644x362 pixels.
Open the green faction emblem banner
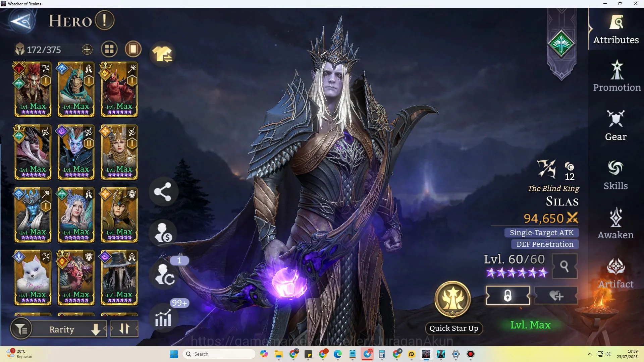(x=561, y=44)
